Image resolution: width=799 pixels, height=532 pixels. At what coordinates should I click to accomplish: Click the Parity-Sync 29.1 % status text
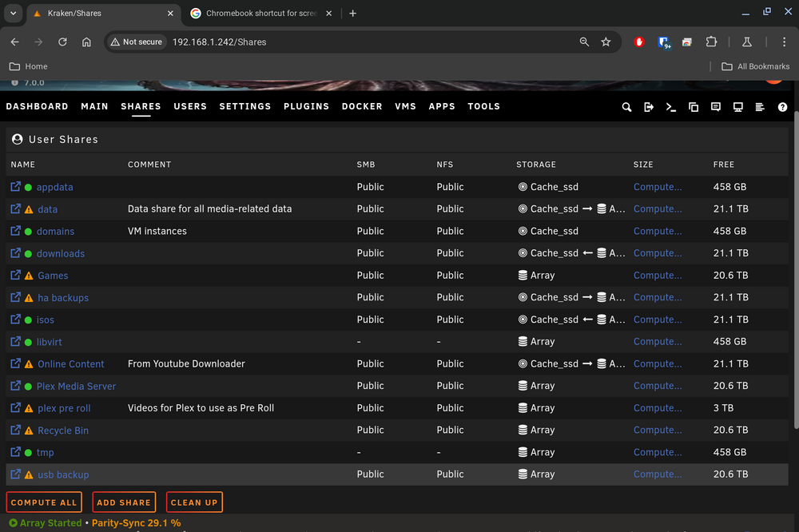pos(136,523)
